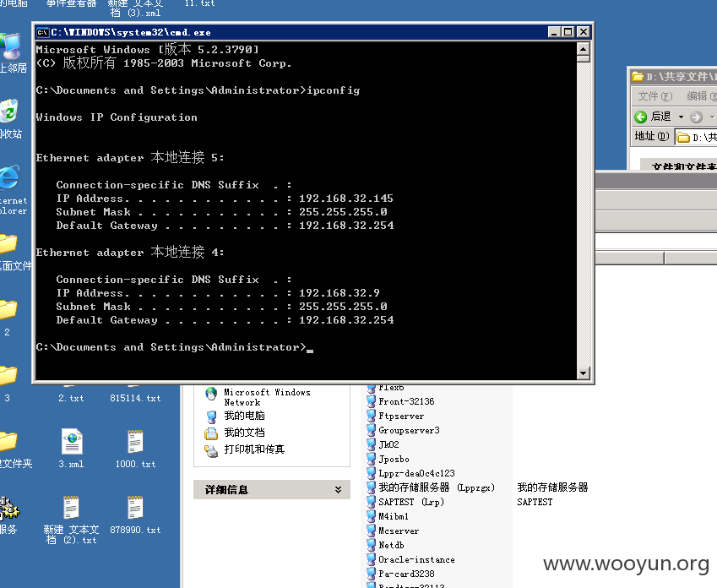Open the 文件(F) menu in Explorer window

(655, 96)
